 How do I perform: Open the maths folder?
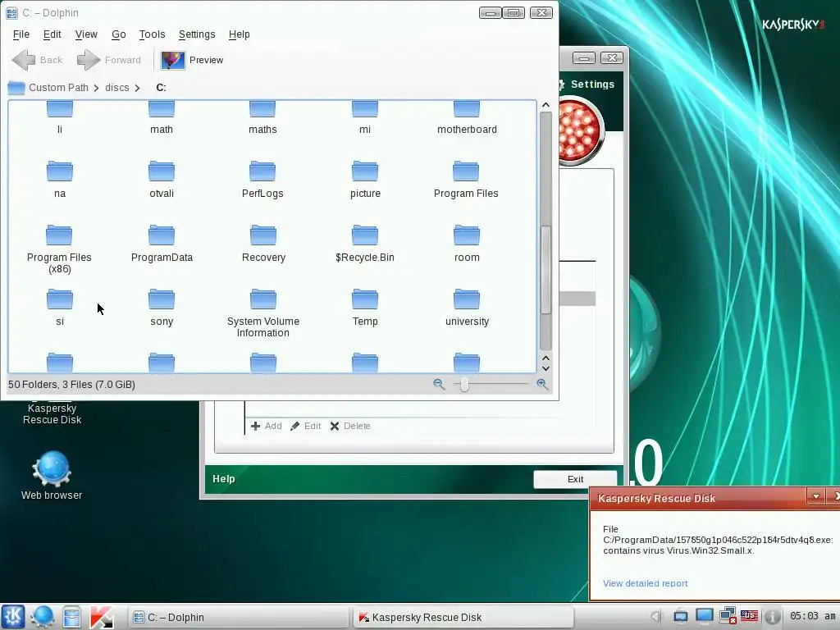(x=262, y=118)
